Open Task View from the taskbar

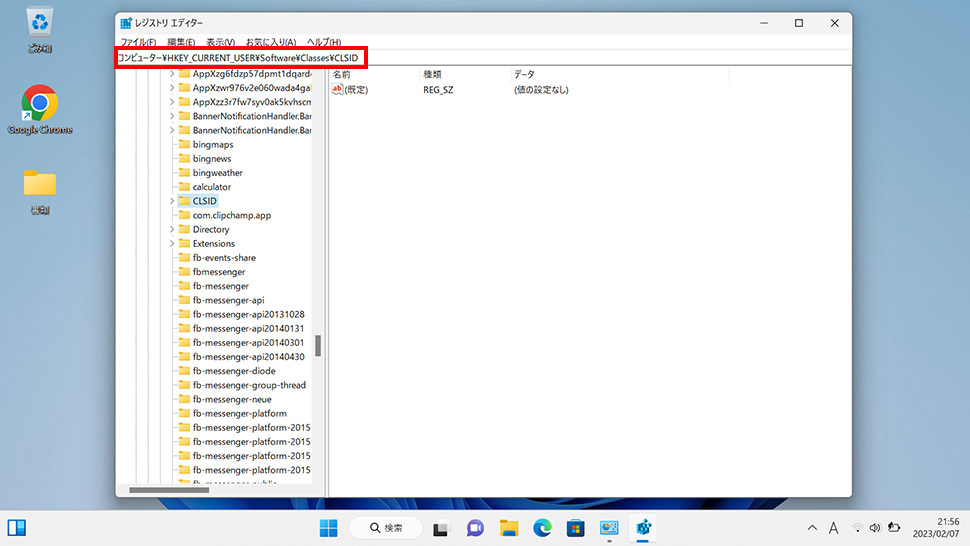point(440,528)
